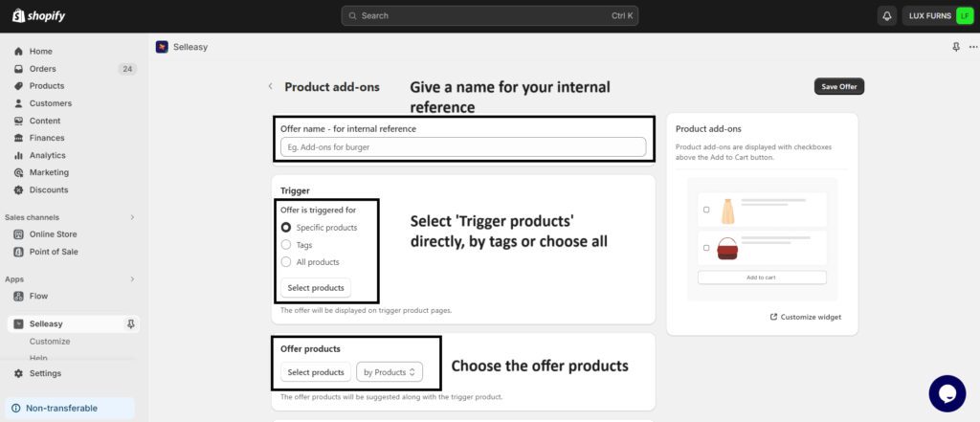This screenshot has width=980, height=422.
Task: Open the chat support bubble
Action: coord(947,393)
